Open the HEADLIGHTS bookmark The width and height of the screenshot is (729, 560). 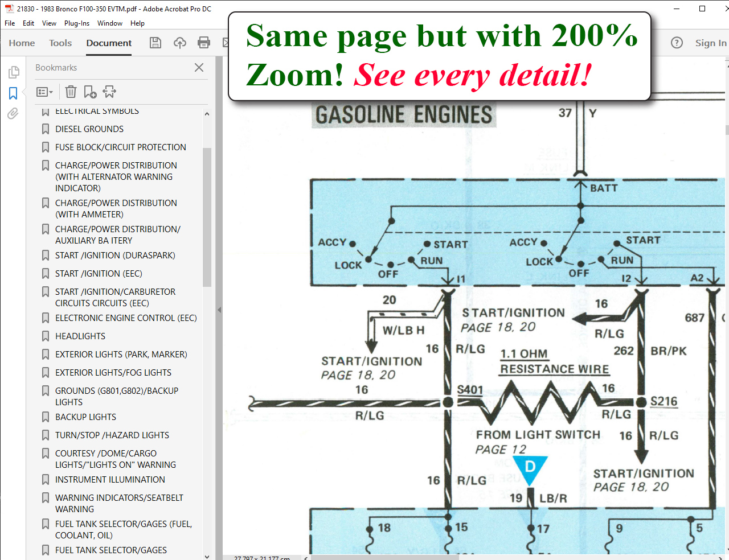tap(80, 336)
